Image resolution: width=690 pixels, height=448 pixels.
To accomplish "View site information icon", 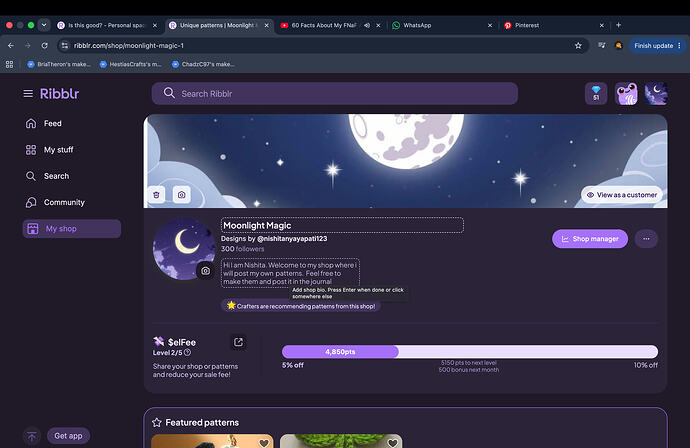I will (x=65, y=45).
